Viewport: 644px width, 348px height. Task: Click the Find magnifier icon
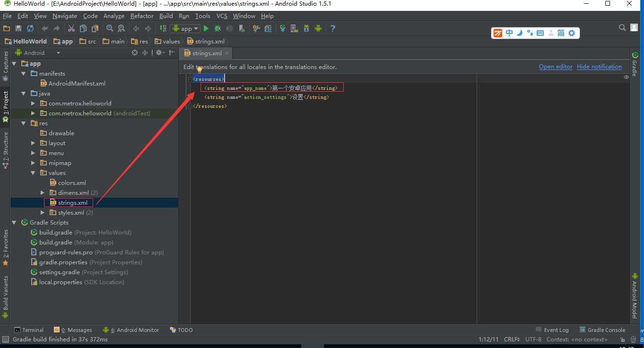110,28
